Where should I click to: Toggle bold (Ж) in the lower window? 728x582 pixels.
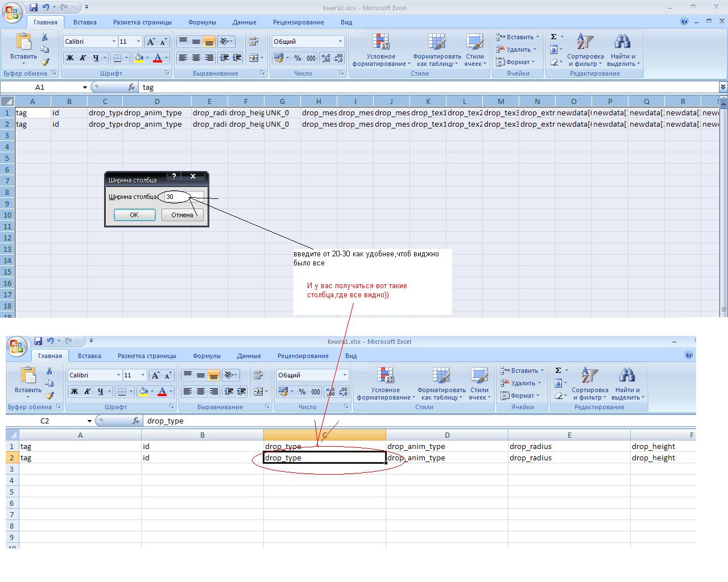tap(75, 392)
